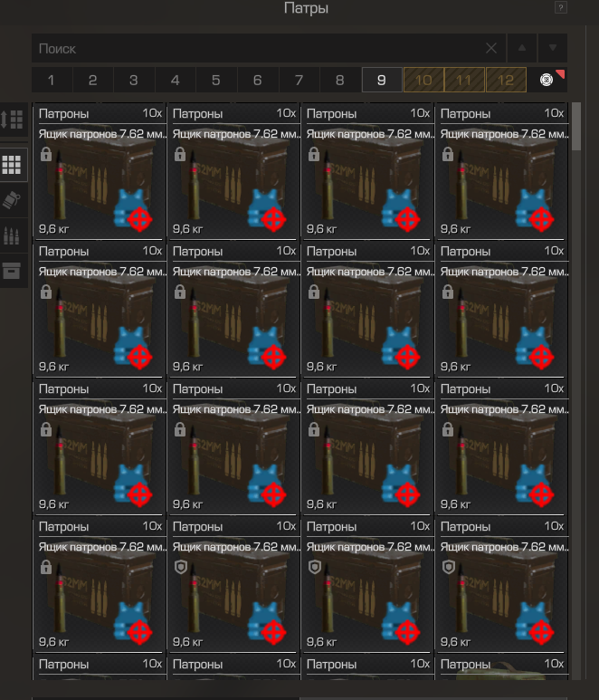The width and height of the screenshot is (599, 700).
Task: Click the shield icon on fourth-row second crate
Action: pyautogui.click(x=181, y=567)
